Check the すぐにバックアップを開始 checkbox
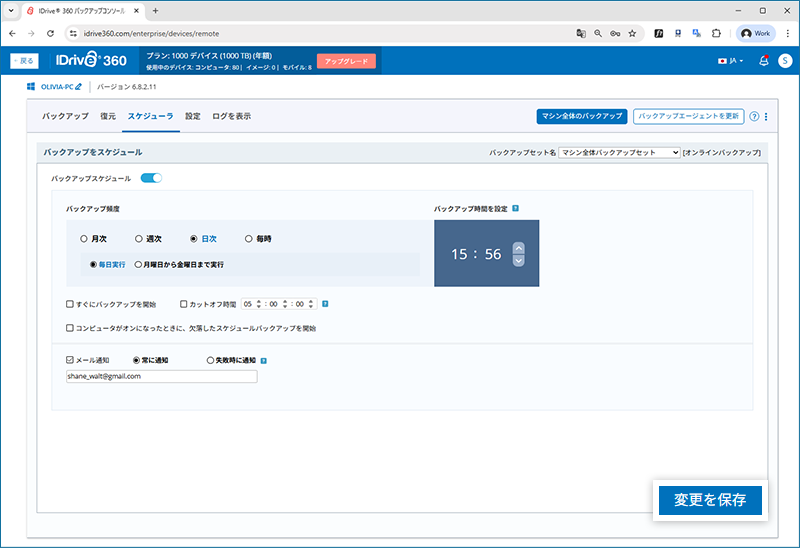The width and height of the screenshot is (800, 548). (x=69, y=303)
